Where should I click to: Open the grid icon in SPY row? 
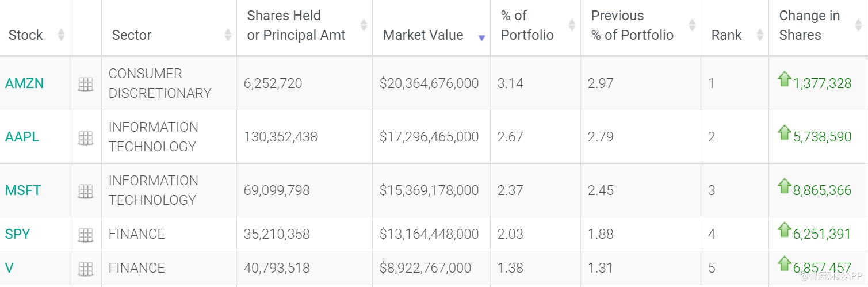85,235
